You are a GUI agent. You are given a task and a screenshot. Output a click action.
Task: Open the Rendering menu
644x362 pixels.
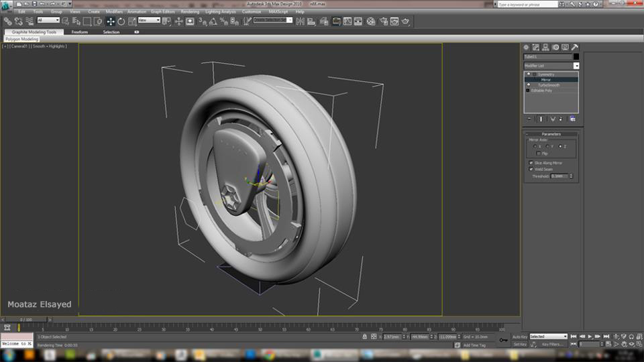[x=190, y=12]
